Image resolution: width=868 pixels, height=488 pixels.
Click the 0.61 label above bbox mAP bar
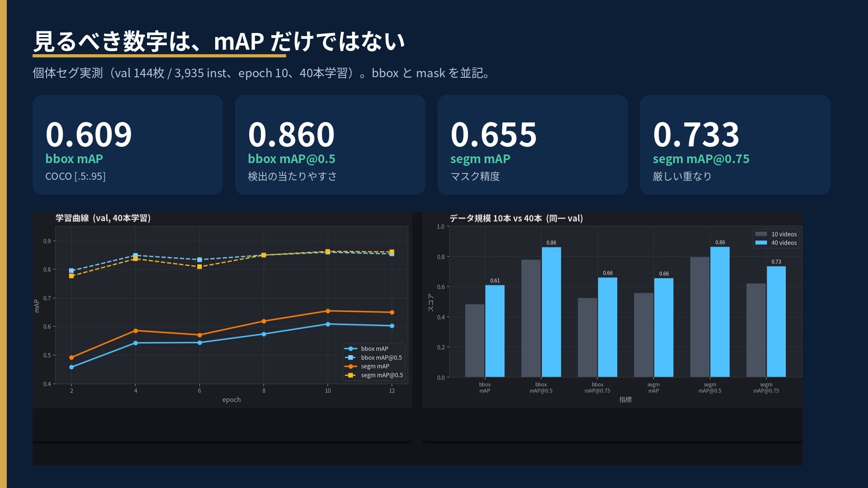point(495,281)
